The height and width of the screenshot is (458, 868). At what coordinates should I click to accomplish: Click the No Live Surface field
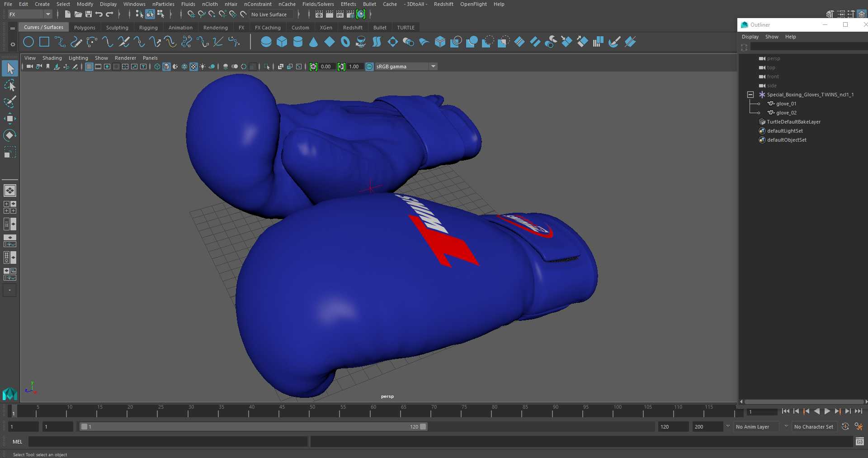[x=272, y=14]
